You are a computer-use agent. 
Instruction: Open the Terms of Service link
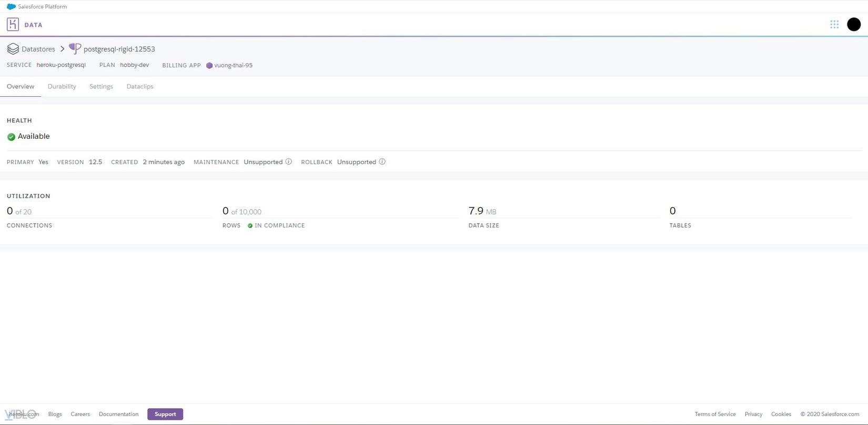[715, 414]
